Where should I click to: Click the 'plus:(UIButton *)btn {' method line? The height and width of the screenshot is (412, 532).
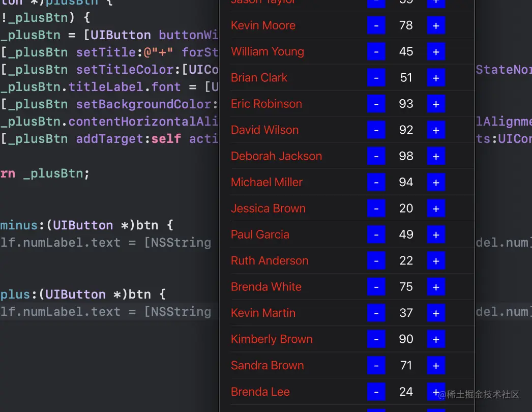click(83, 295)
